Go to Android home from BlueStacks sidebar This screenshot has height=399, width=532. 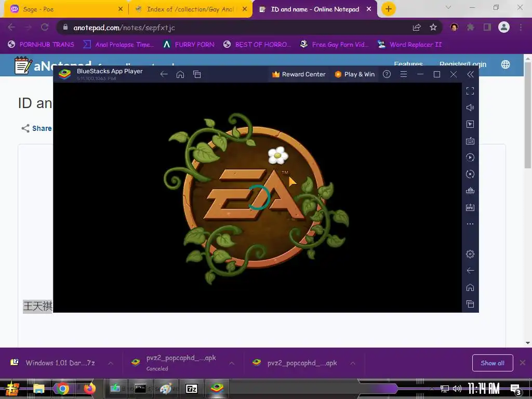click(x=470, y=287)
